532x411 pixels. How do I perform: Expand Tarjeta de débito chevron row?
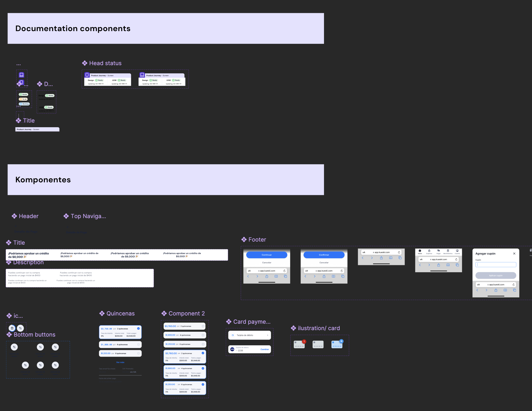[268, 335]
